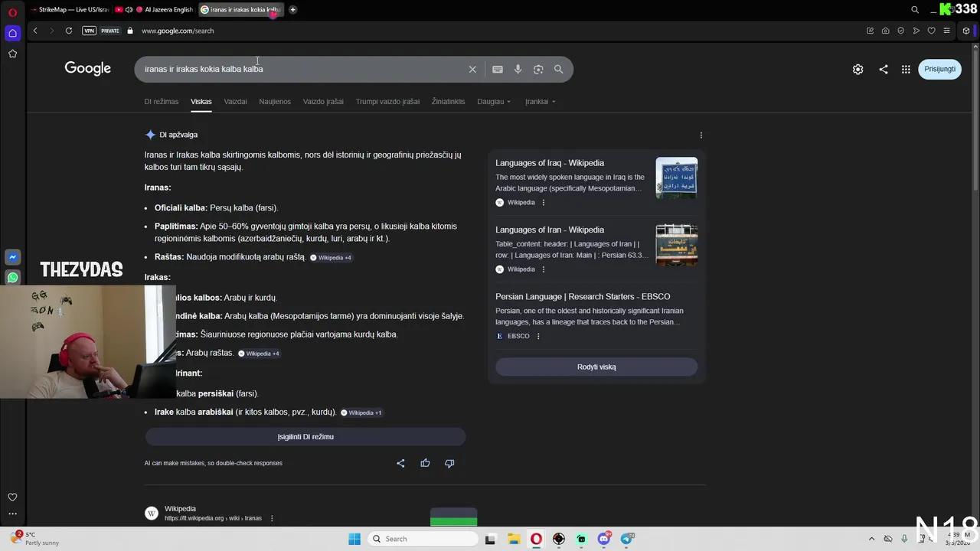The width and height of the screenshot is (980, 551).
Task: Select the Trumpi vaizdo įrašai tab
Action: coord(387,101)
